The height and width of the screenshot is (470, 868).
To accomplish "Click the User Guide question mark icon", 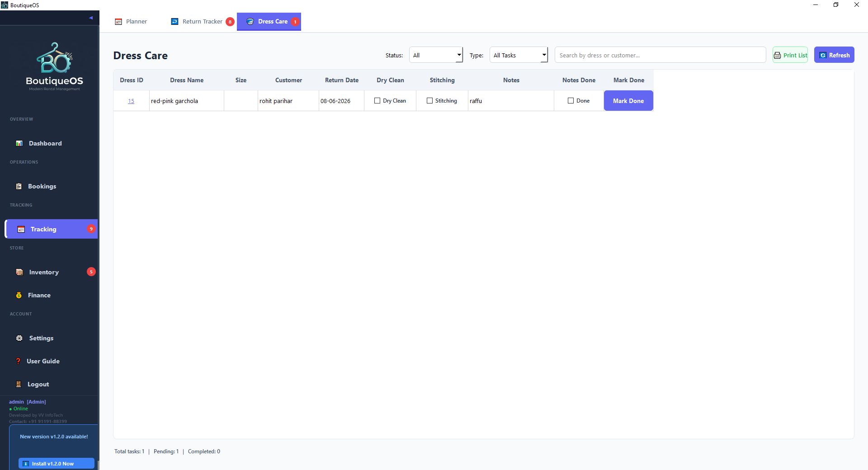I will click(18, 361).
